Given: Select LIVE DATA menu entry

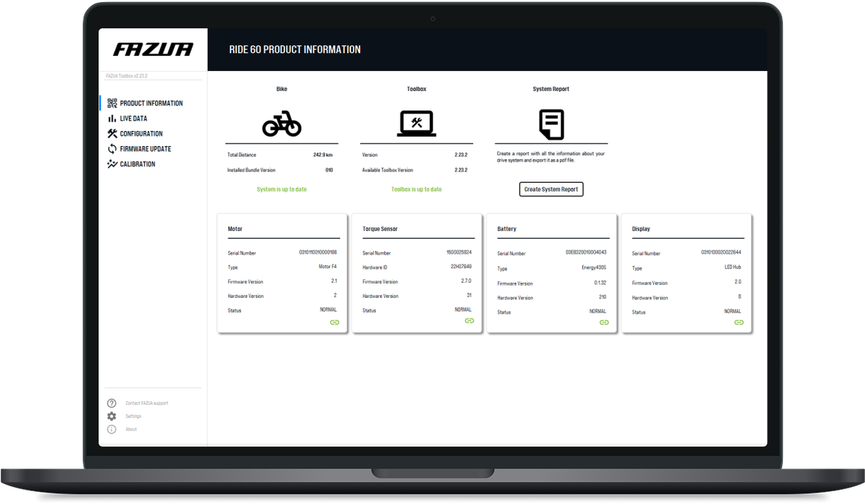Looking at the screenshot, I should (x=133, y=118).
